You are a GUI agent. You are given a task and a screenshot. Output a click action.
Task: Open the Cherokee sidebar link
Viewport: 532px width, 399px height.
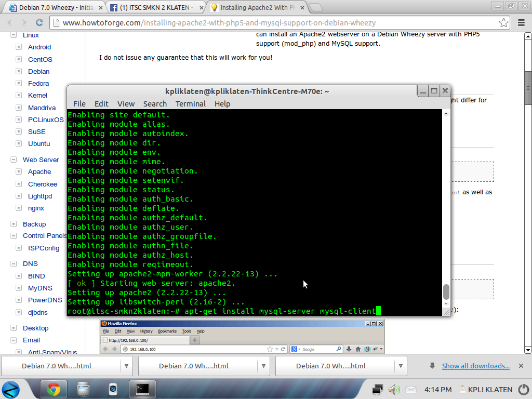tap(43, 184)
